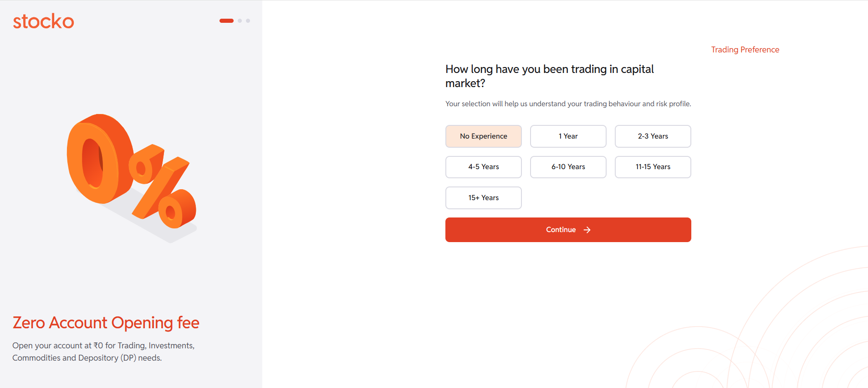
Task: Select the active first carousel indicator
Action: click(x=226, y=21)
